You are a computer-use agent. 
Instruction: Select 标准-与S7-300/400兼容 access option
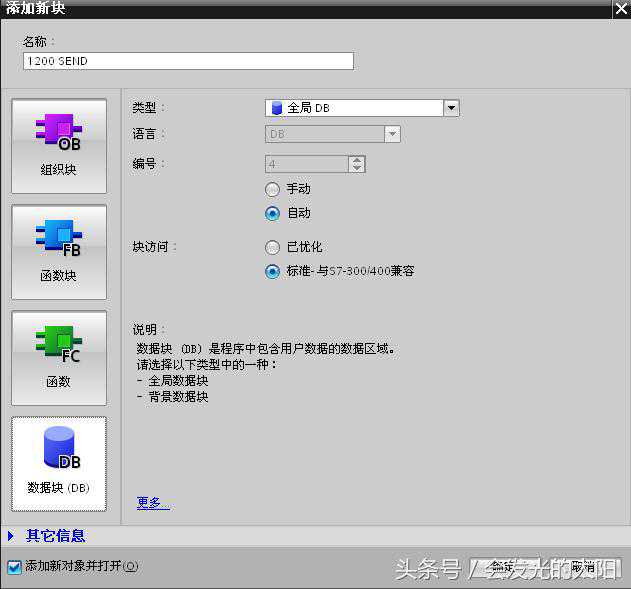point(273,271)
